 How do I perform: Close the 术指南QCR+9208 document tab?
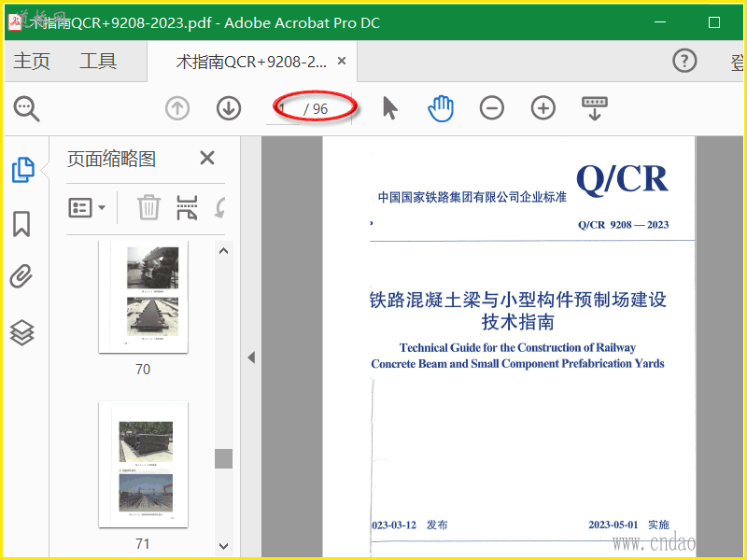click(342, 61)
